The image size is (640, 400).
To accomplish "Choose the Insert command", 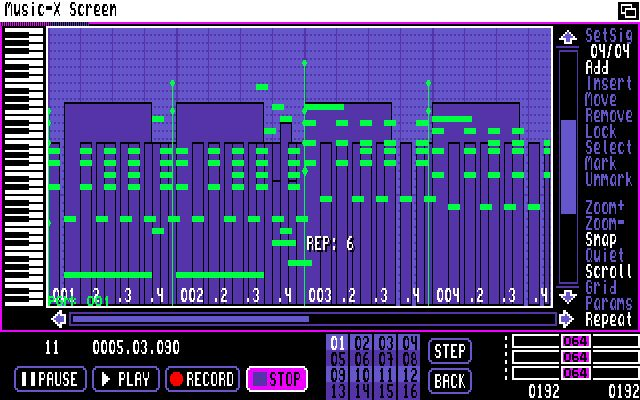I will [x=609, y=83].
